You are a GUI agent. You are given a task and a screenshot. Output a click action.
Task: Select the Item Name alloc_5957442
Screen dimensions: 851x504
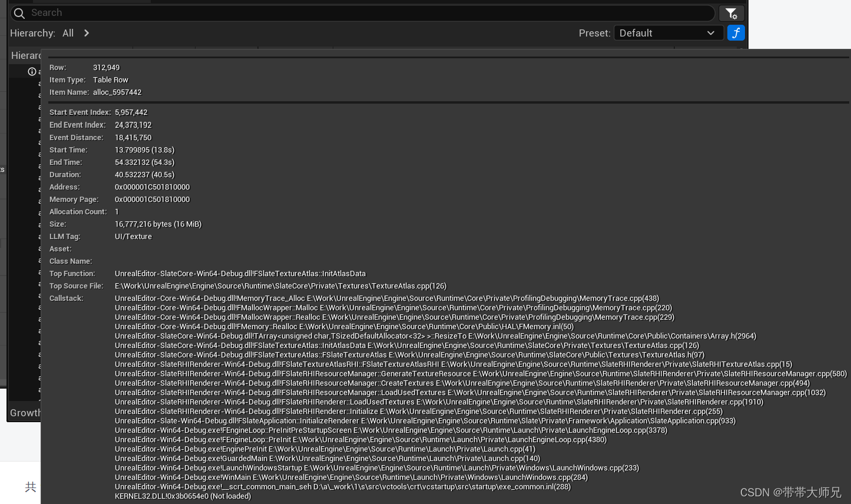tap(117, 92)
